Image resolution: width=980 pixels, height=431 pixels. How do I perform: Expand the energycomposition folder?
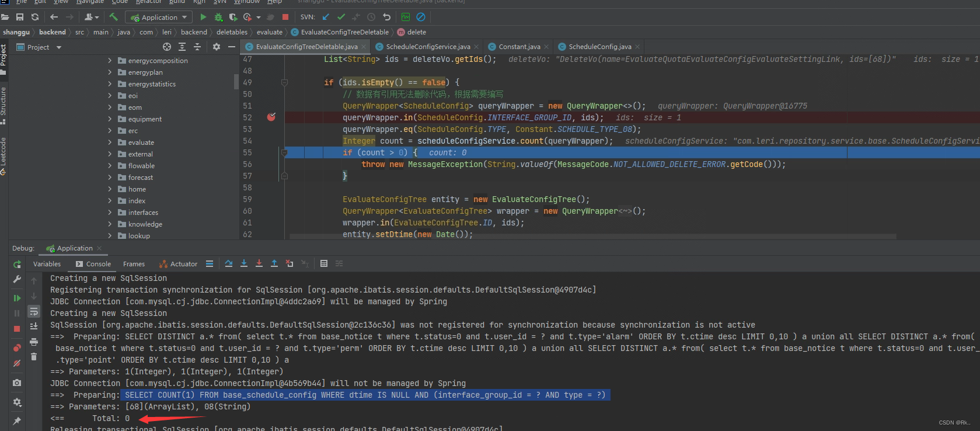pos(110,60)
